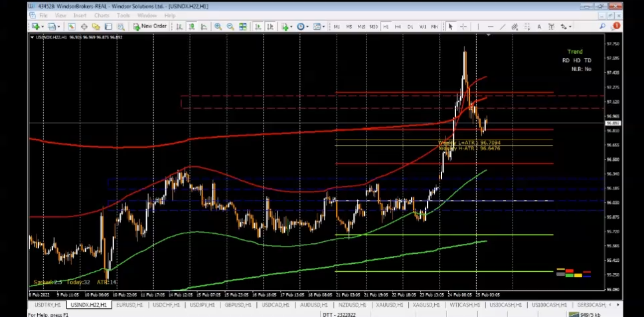The height and width of the screenshot is (317, 644).
Task: Pick the Text label tool
Action: (539, 27)
